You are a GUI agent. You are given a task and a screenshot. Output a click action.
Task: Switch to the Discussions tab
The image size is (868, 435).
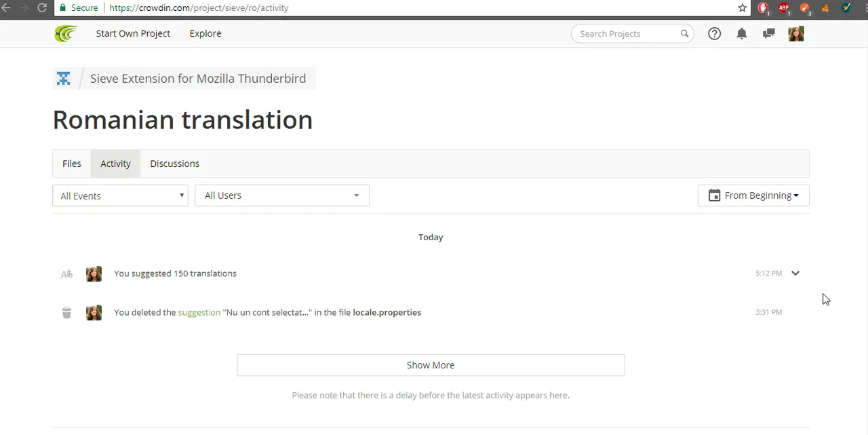tap(175, 164)
